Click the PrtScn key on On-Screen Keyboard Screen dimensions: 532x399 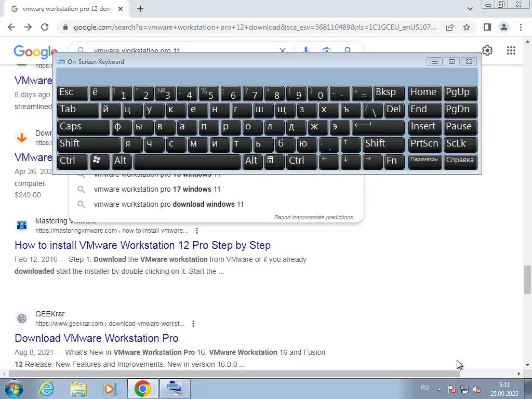click(x=425, y=144)
